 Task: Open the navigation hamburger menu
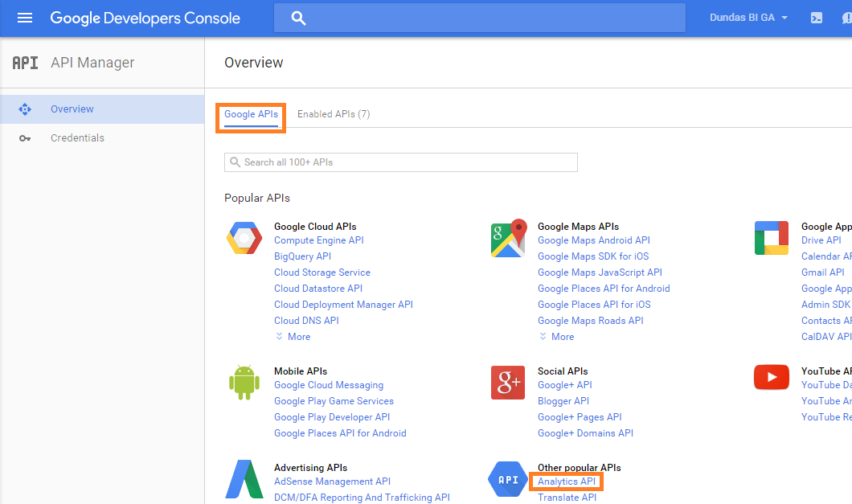click(x=24, y=18)
